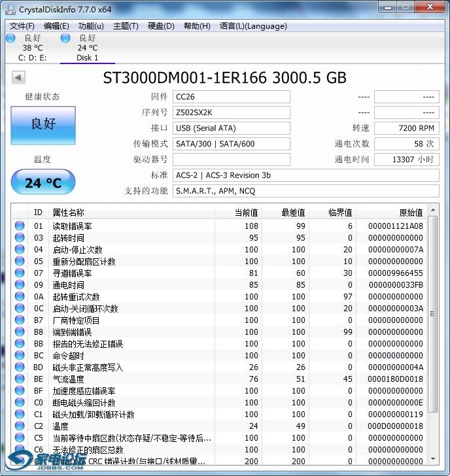Click the status icon for row C2 温度

coord(20,426)
